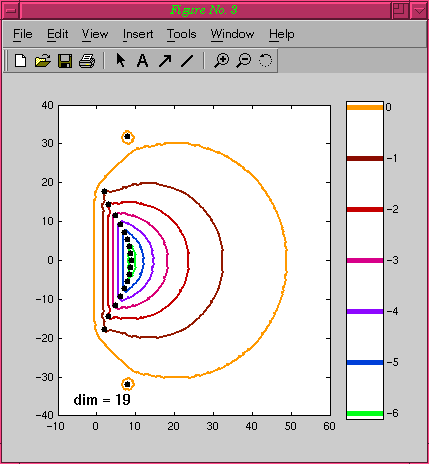The width and height of the screenshot is (429, 464).
Task: Toggle the Rotate 3D tool
Action: point(265,60)
